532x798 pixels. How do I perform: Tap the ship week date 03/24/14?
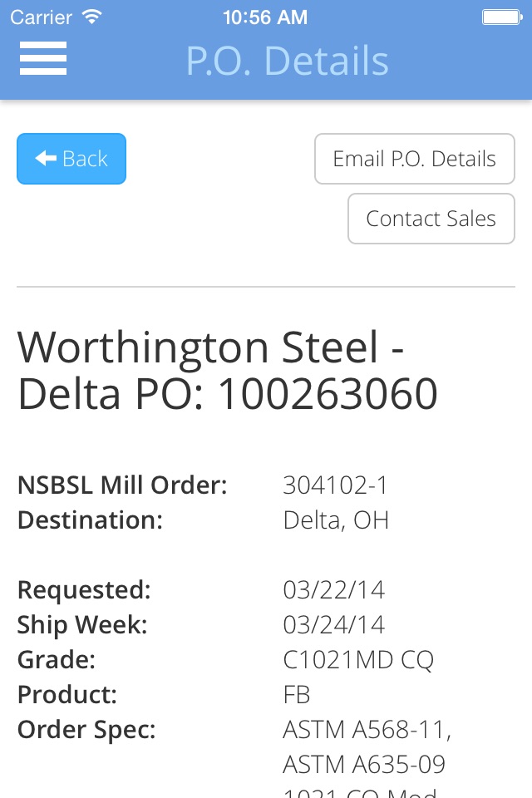tap(334, 625)
